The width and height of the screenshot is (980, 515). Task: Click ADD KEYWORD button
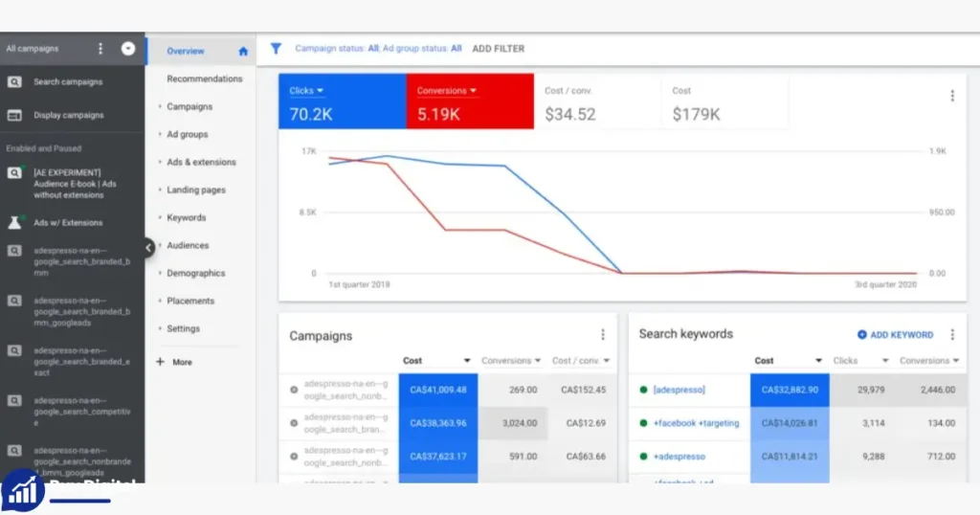click(x=895, y=335)
